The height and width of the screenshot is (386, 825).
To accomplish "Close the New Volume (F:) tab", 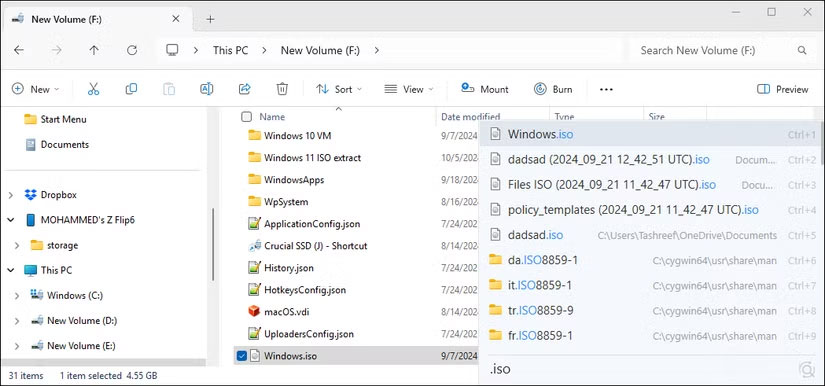I will click(x=176, y=19).
